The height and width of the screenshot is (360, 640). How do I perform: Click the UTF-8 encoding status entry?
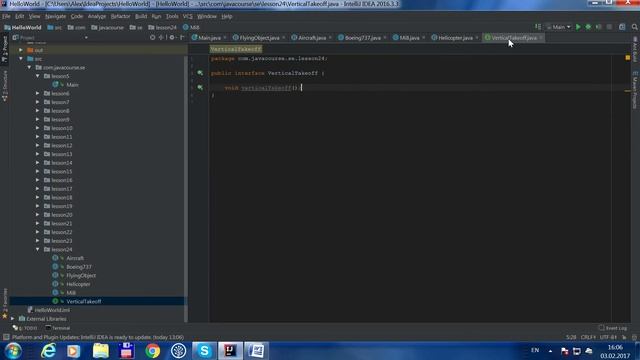coord(608,338)
